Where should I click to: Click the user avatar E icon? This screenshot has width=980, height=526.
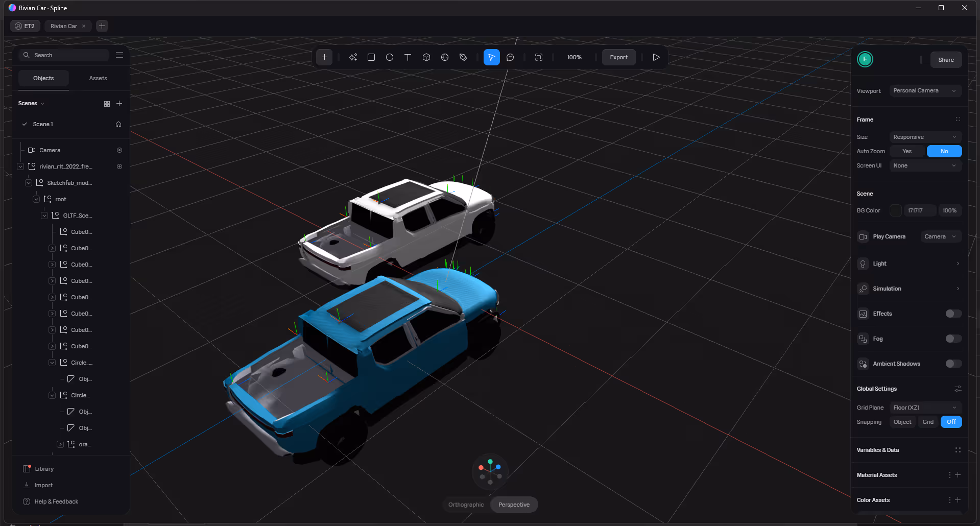(865, 59)
